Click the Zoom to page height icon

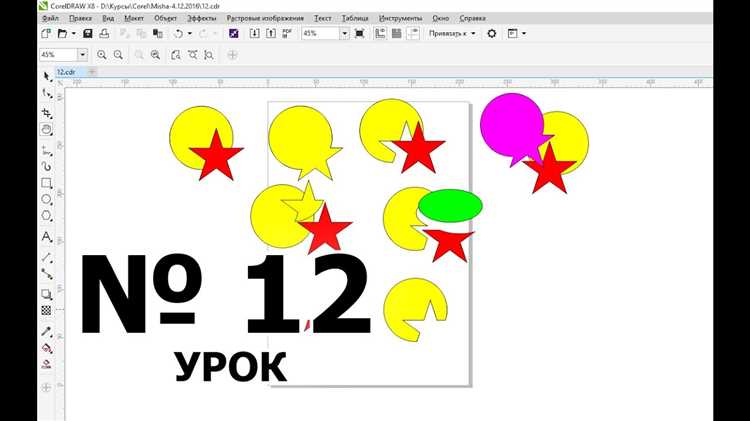(209, 55)
